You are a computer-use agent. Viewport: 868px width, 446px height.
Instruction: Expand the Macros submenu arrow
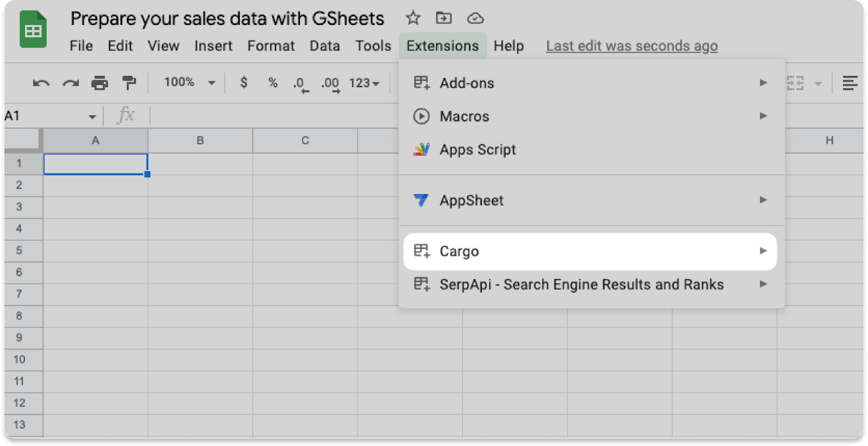tap(763, 115)
